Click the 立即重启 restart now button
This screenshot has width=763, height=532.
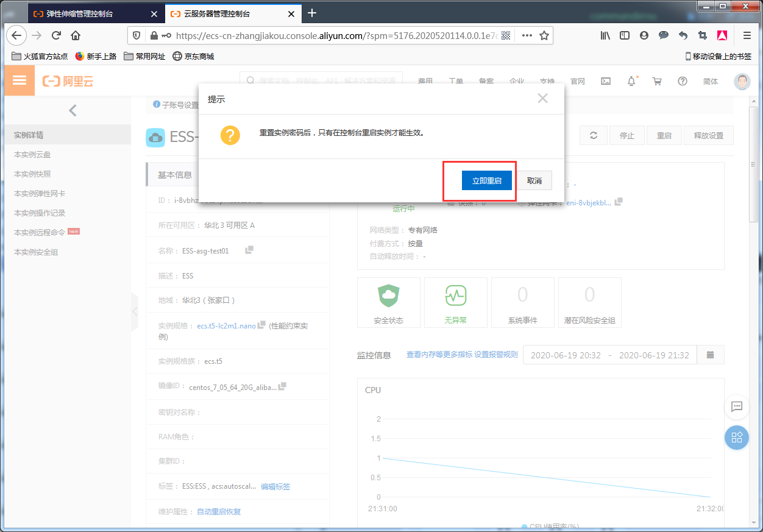[486, 181]
